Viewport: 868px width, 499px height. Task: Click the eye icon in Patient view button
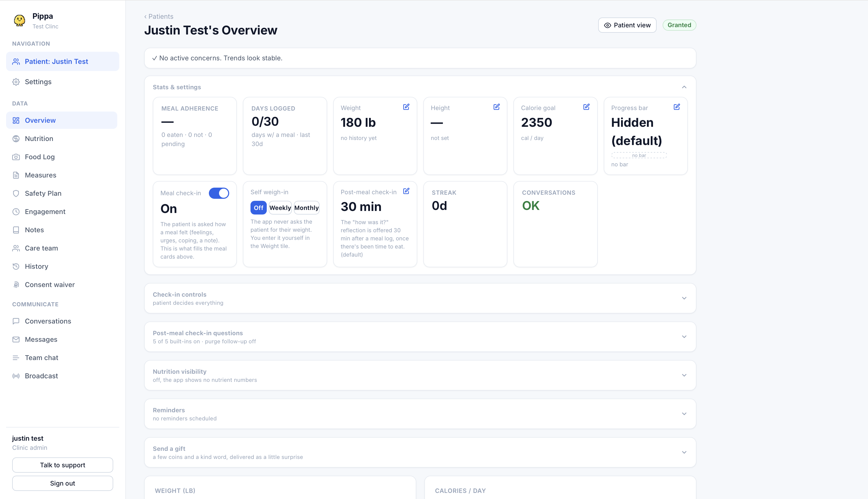pos(607,25)
